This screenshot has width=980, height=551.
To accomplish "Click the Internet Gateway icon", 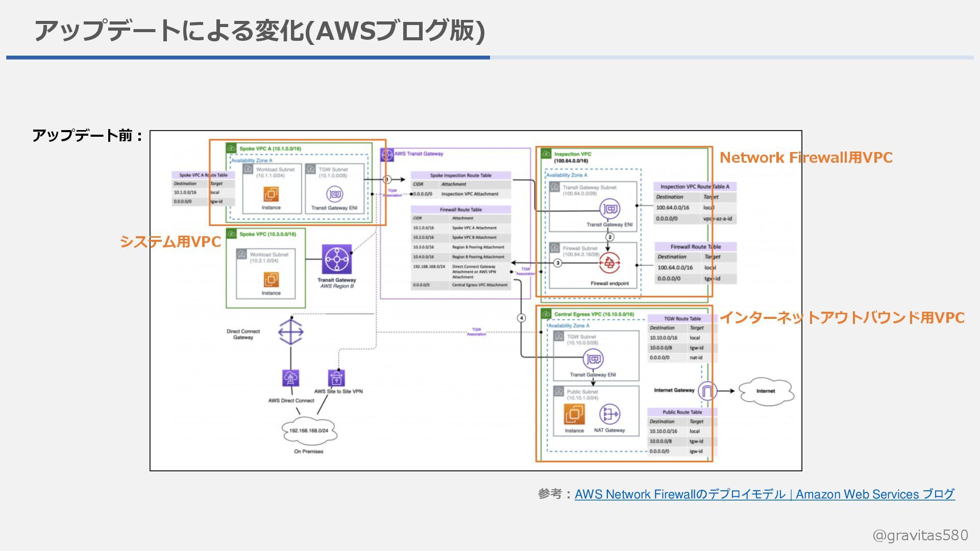I will (x=707, y=391).
